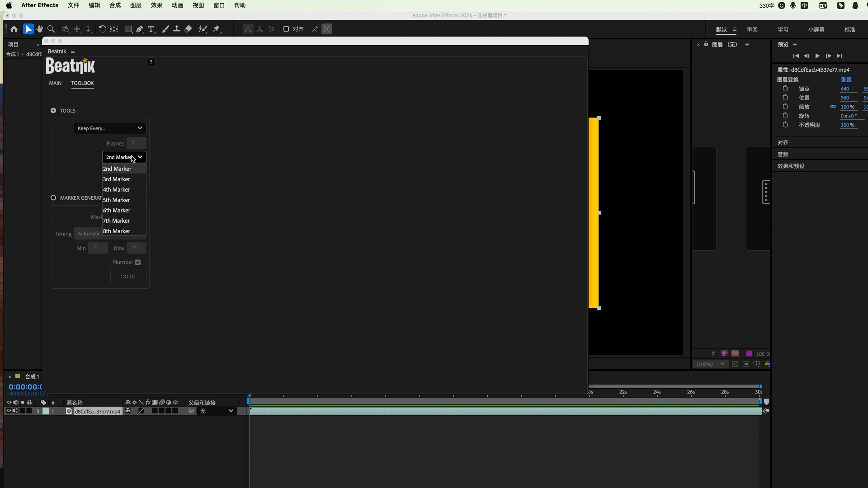Image resolution: width=868 pixels, height=488 pixels.
Task: Select the Zoom magnifier tool
Action: click(x=51, y=29)
